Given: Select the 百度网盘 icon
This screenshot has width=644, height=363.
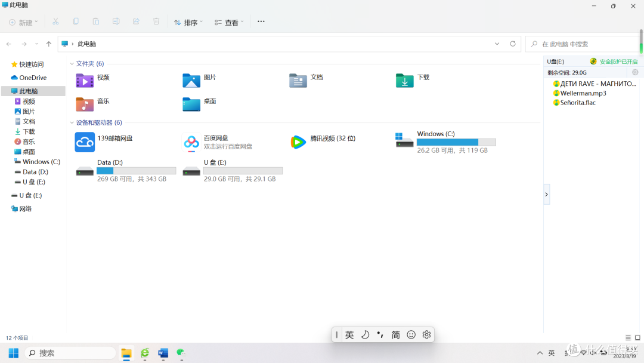Looking at the screenshot, I should 191,142.
